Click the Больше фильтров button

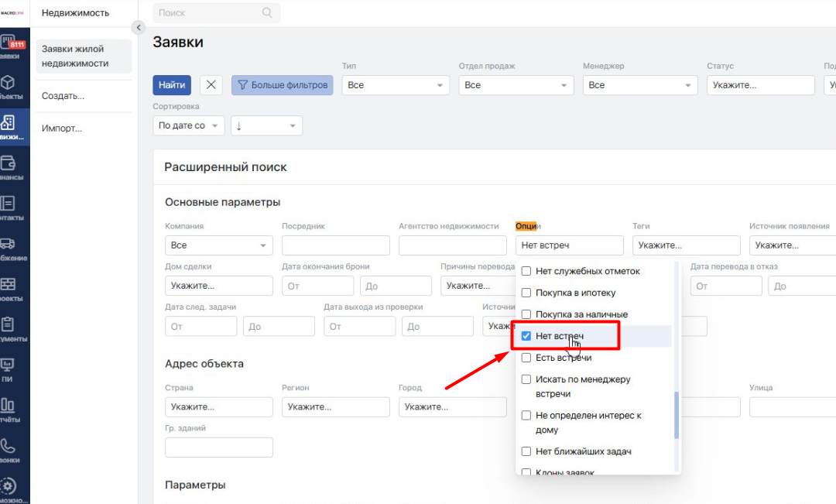click(283, 85)
